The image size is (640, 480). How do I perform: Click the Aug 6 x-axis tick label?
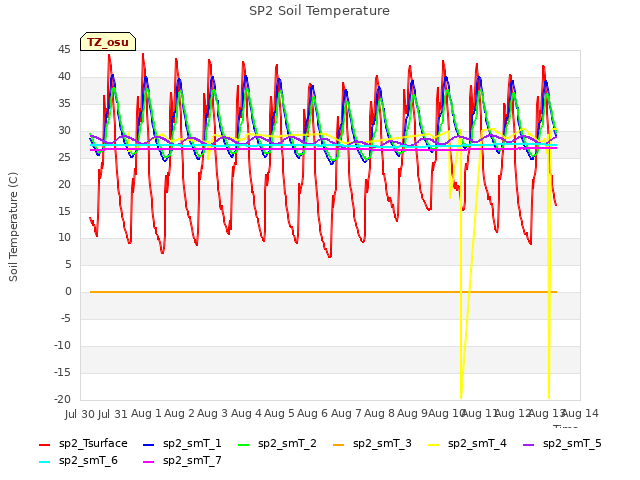(x=312, y=413)
